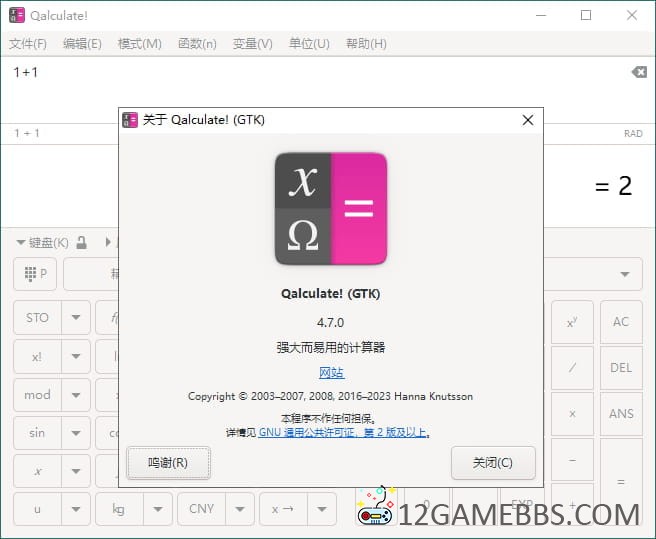The width and height of the screenshot is (656, 539).
Task: Clear expression with the backspace icon
Action: 639,72
